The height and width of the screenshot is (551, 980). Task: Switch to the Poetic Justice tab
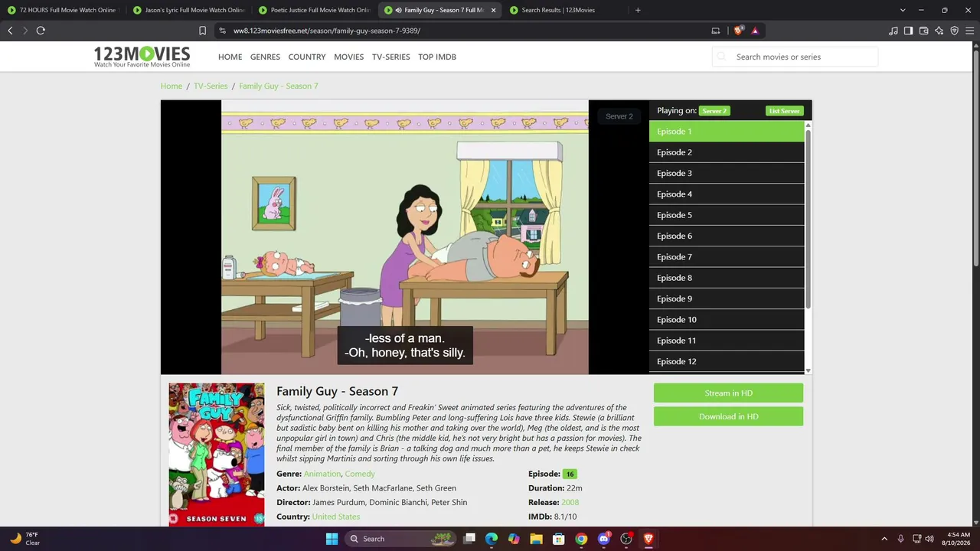tap(314, 10)
